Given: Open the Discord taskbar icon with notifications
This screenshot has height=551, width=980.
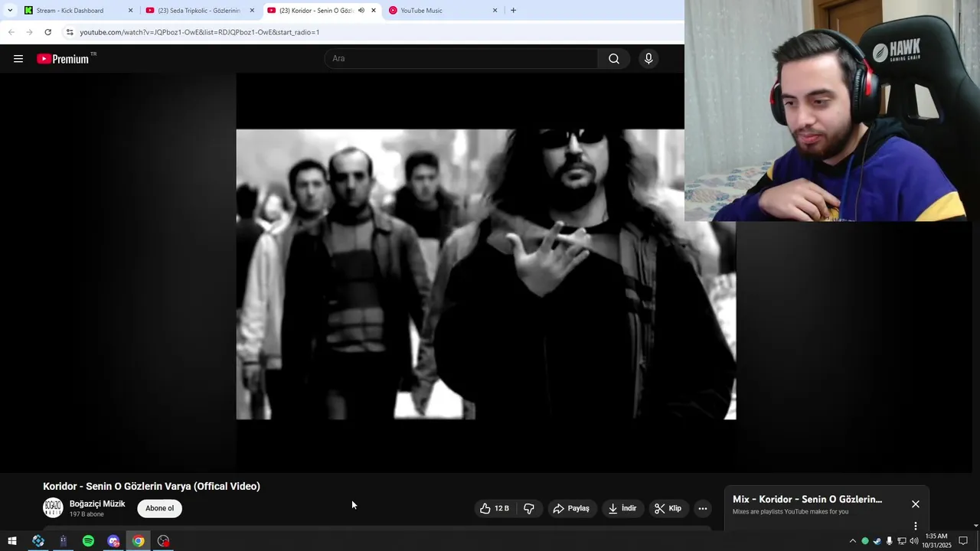Looking at the screenshot, I should [x=113, y=541].
